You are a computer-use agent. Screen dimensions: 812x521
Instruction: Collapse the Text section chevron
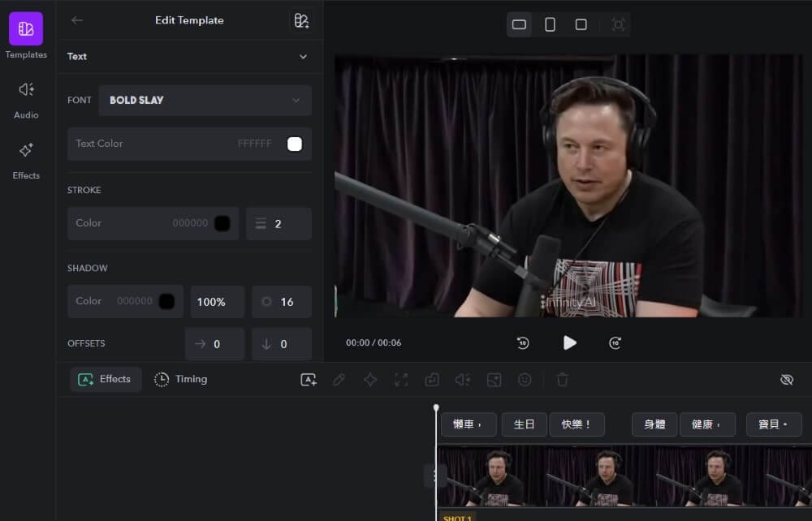303,57
